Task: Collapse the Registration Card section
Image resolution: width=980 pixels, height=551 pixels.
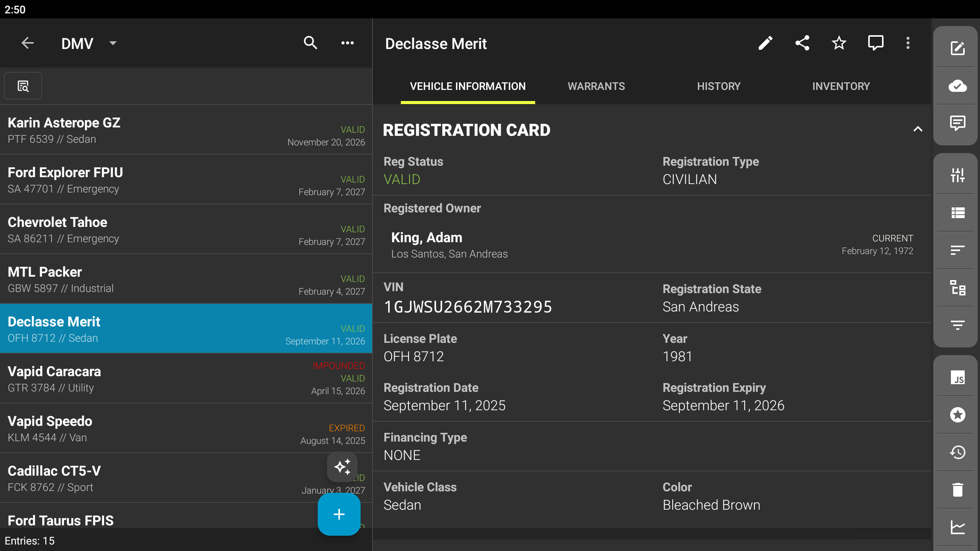Action: click(x=918, y=129)
